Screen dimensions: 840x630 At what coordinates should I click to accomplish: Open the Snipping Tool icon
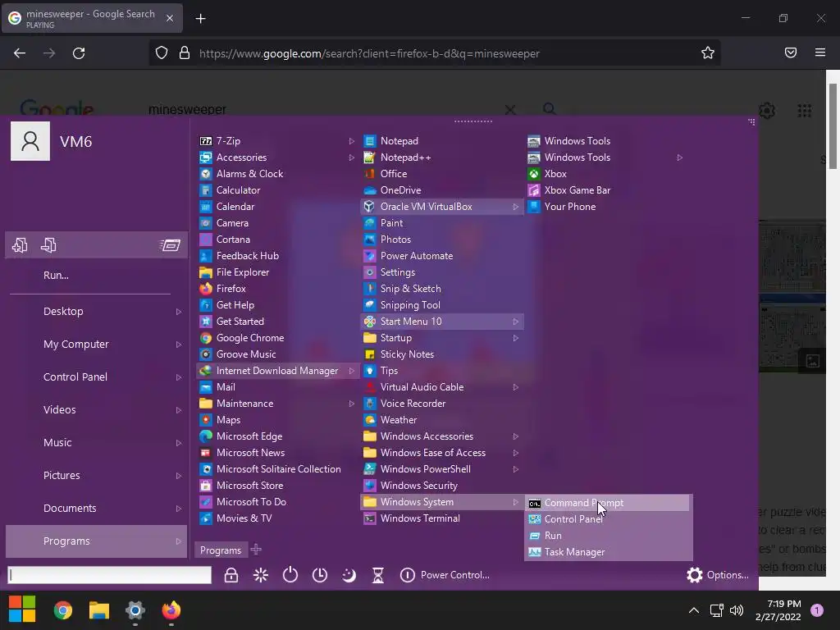[370, 305]
